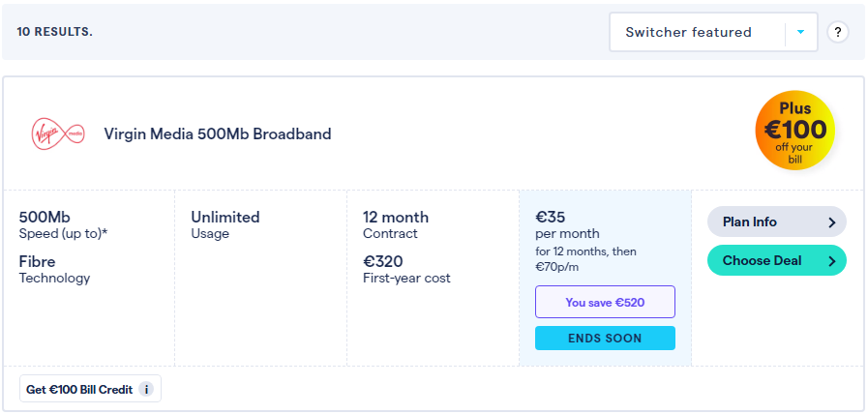Click the Unlimited usage label
Viewport: 868px width, 414px height.
tap(225, 218)
